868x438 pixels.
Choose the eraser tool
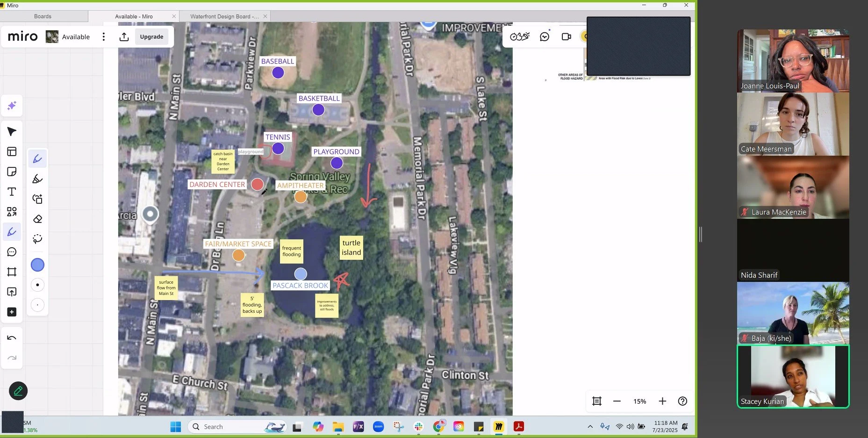pyautogui.click(x=37, y=219)
